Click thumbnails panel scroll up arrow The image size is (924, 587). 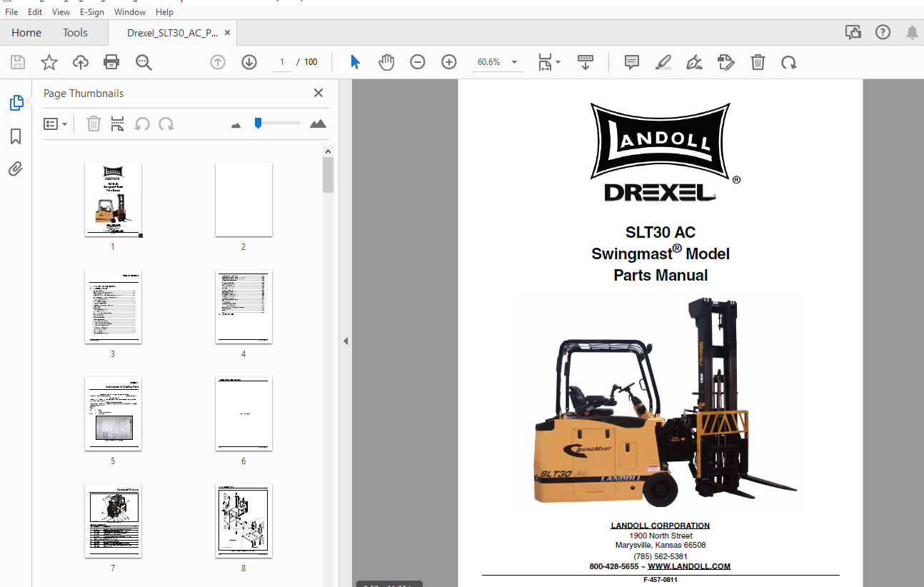tap(328, 151)
